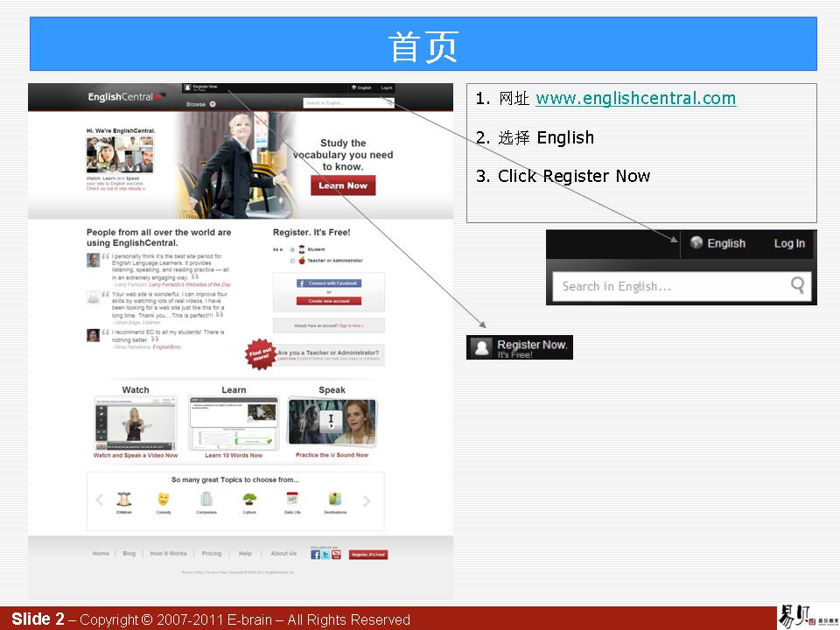
Task: Click the red Learn Now button
Action: [x=343, y=185]
